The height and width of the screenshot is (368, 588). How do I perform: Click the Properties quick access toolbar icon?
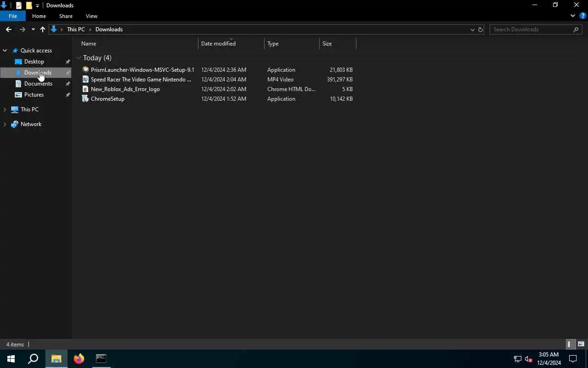click(x=19, y=6)
